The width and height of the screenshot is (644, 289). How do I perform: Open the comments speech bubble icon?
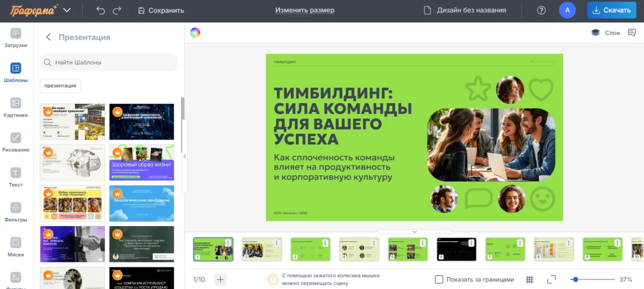tap(631, 33)
